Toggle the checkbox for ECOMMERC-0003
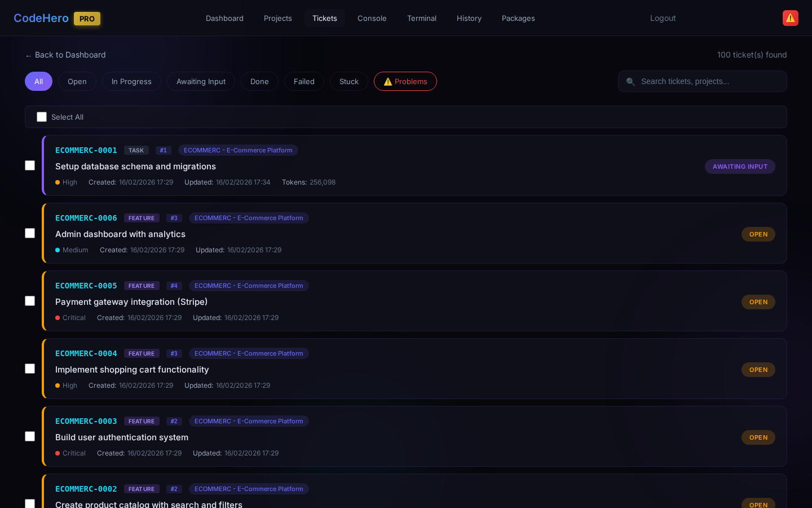812x508 pixels. point(30,436)
